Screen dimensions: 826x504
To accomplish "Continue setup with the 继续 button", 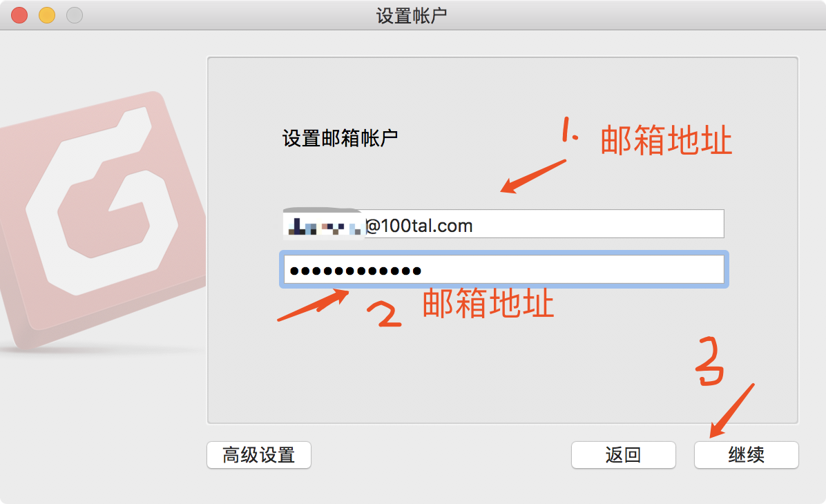I will pos(746,454).
